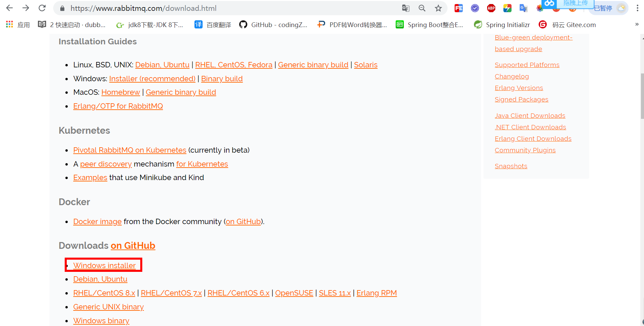Open the Baidu Translate bookmark
This screenshot has height=326, width=644.
click(x=213, y=25)
